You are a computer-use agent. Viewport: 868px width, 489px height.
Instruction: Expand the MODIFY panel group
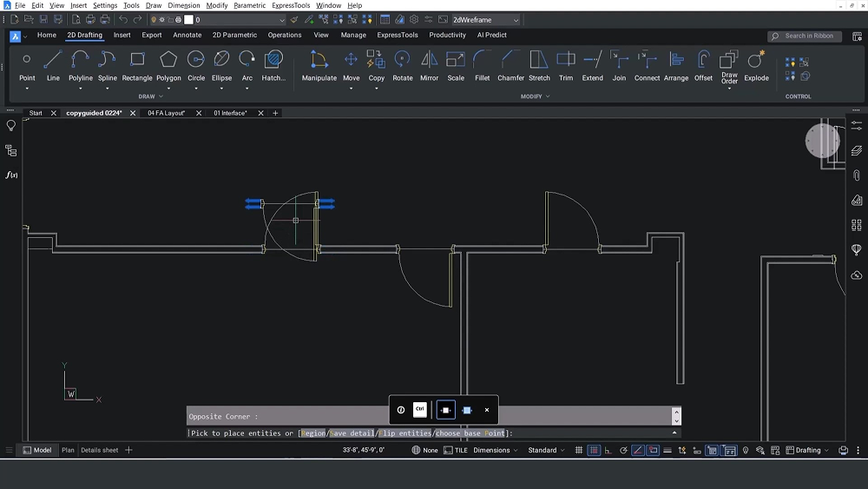click(536, 96)
